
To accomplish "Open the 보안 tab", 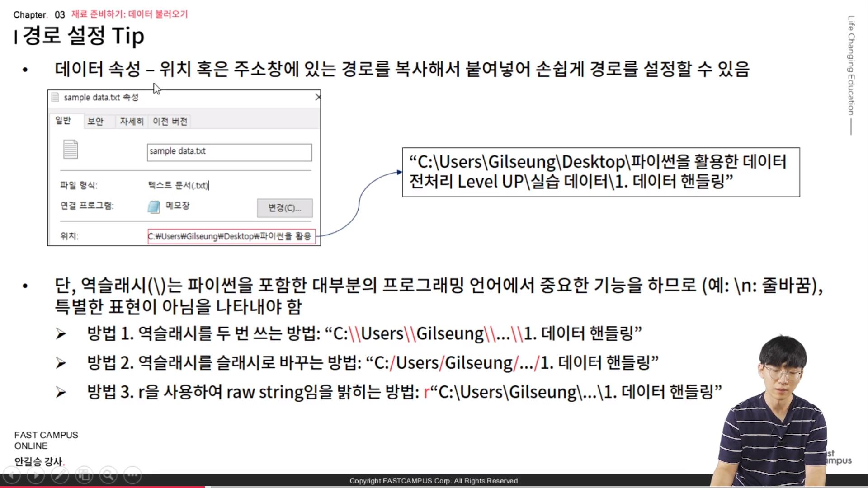I will (x=95, y=121).
